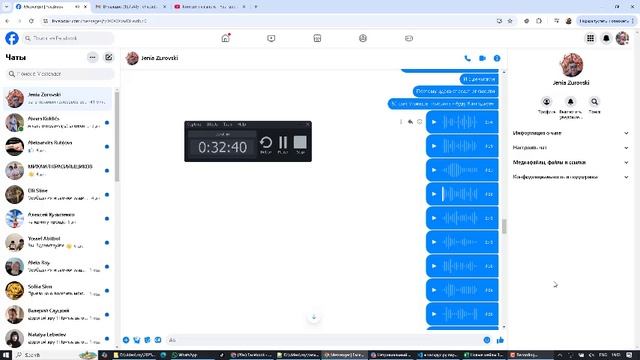The height and width of the screenshot is (360, 640).
Task: Open the Chrome tab search dropdown arrow
Action: (6, 7)
